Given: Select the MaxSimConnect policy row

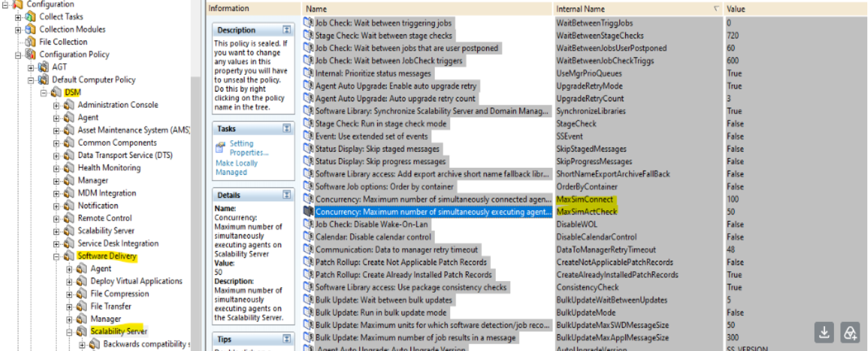Looking at the screenshot, I should click(583, 199).
